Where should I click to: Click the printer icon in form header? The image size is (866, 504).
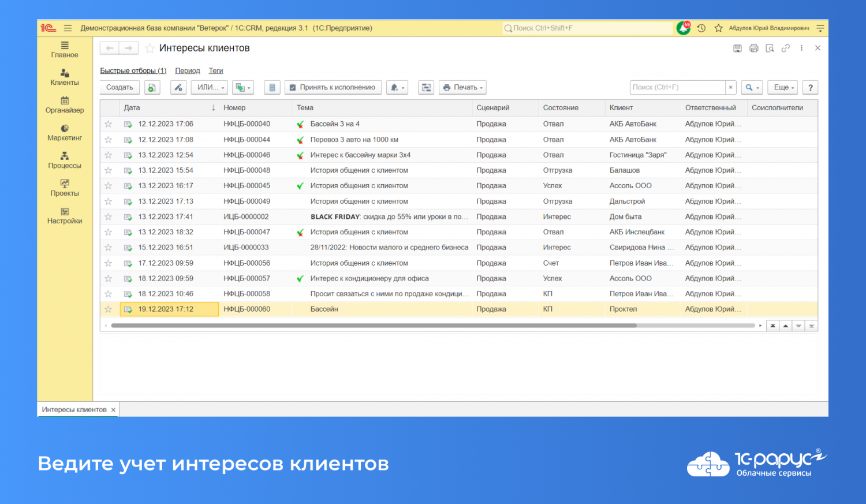point(753,48)
